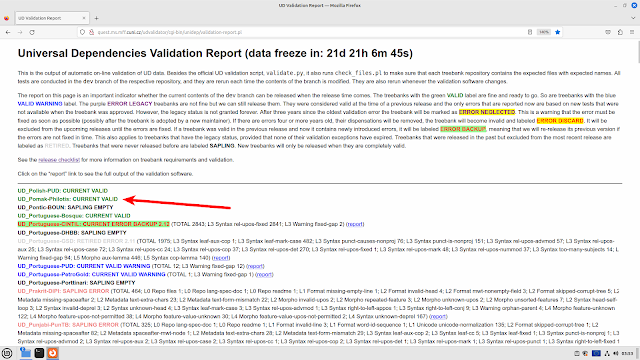Select the UD_Pontic-BOUN: SAPLING EMPTY line
Screen dimensions: 640x360
(65, 207)
